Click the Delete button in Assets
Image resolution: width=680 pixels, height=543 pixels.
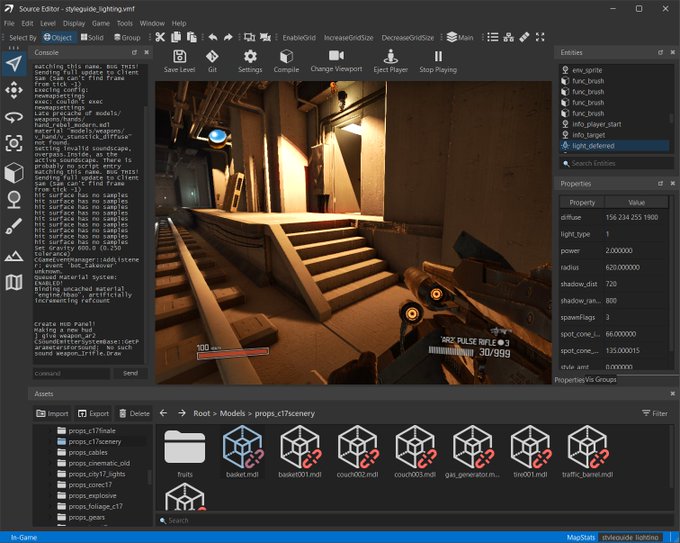[134, 413]
